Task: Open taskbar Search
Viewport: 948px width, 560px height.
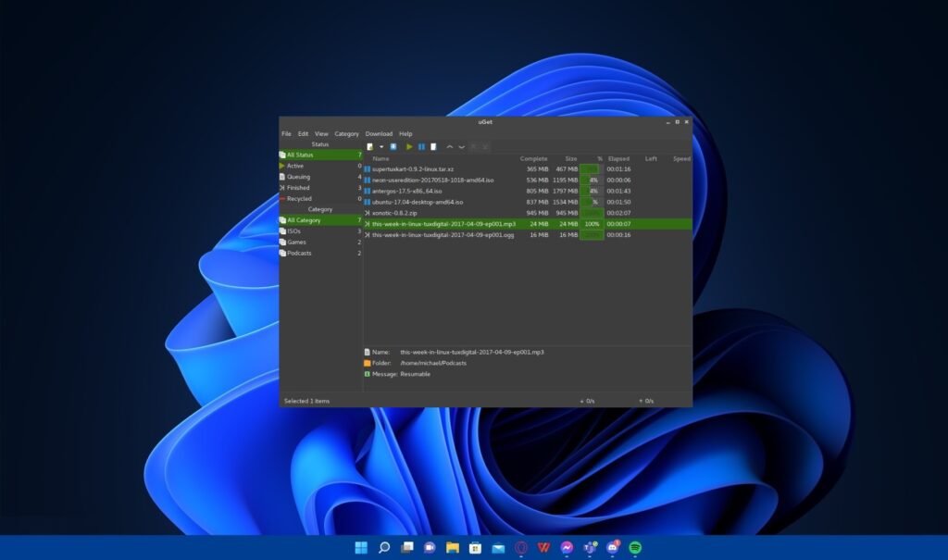Action: [x=384, y=548]
